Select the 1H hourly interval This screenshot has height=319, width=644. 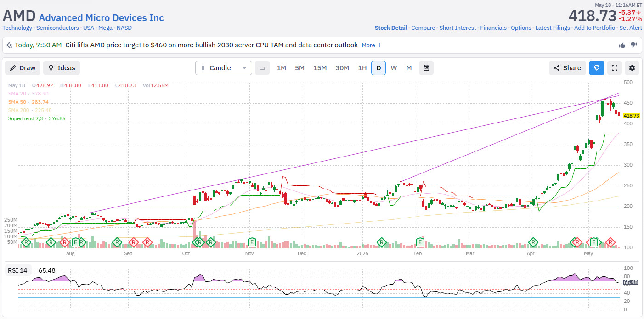click(x=362, y=68)
